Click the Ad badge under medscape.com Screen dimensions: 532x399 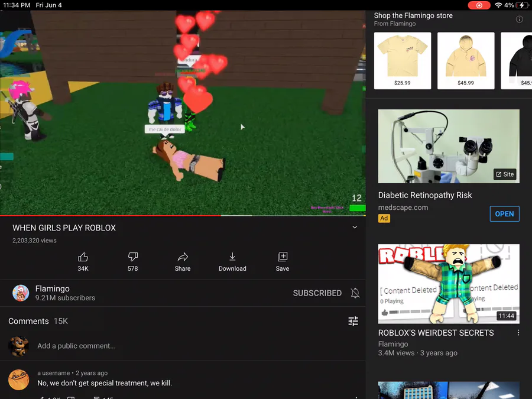[384, 218]
